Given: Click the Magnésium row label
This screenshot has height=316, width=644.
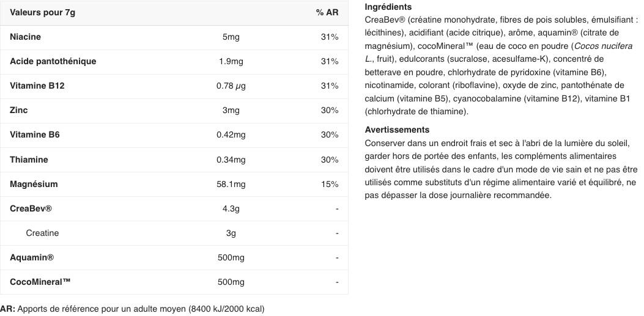Looking at the screenshot, I should click(34, 184).
